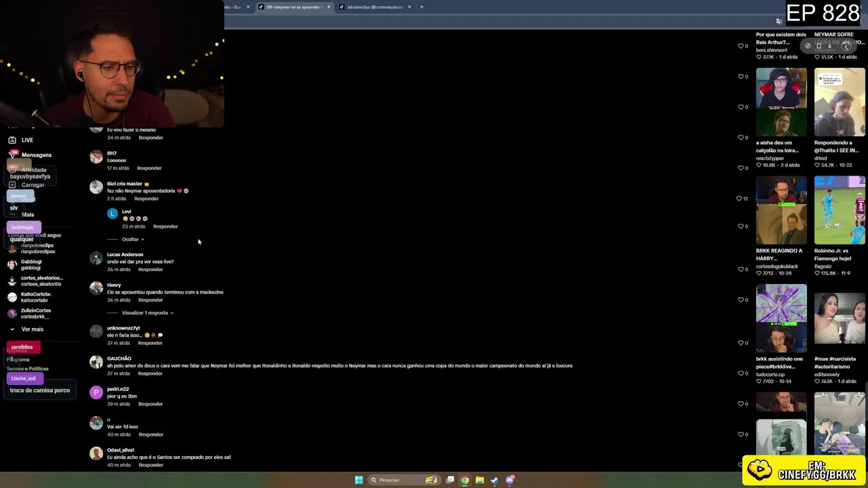Open ZulizinCortes followed account avatar
The image size is (868, 488).
[12, 313]
